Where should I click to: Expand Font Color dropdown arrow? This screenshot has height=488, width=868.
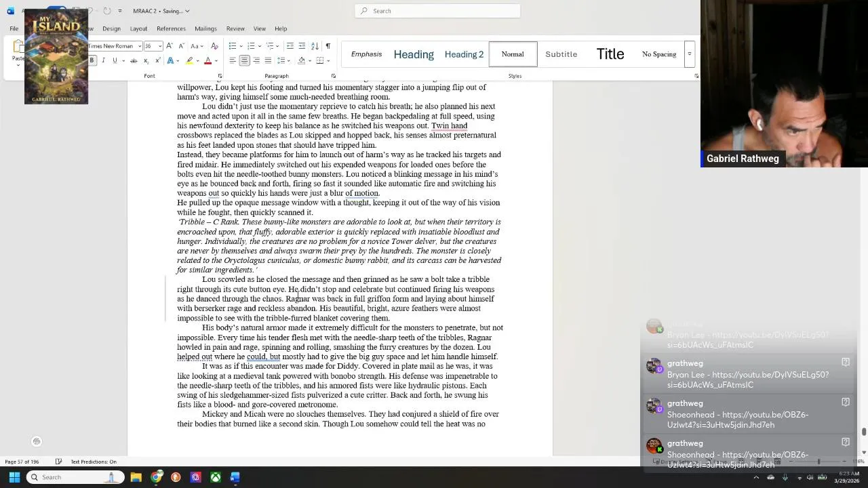click(216, 60)
